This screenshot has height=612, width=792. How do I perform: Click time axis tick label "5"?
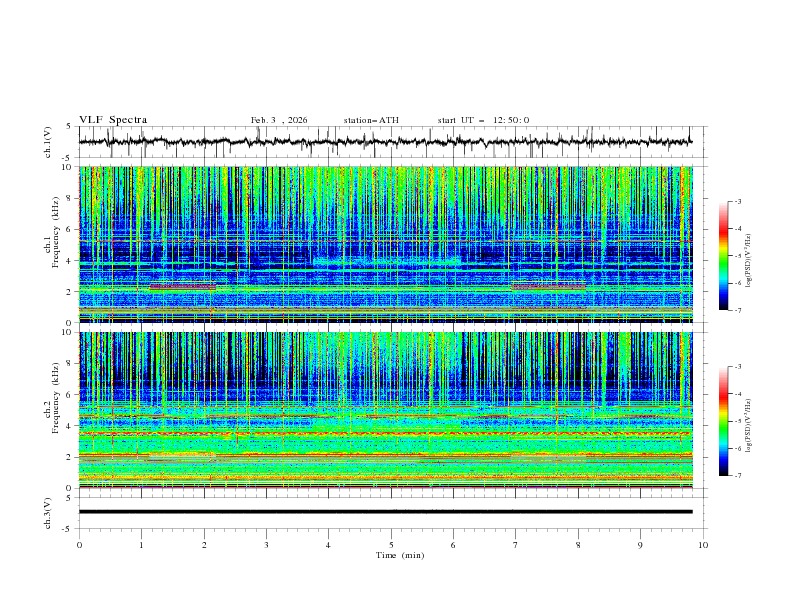click(x=391, y=545)
